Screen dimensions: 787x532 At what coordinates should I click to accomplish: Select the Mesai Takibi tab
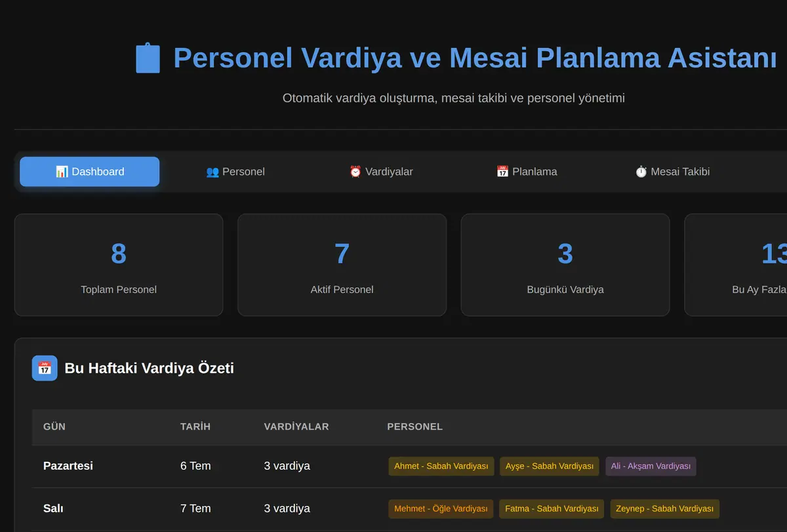pos(672,172)
